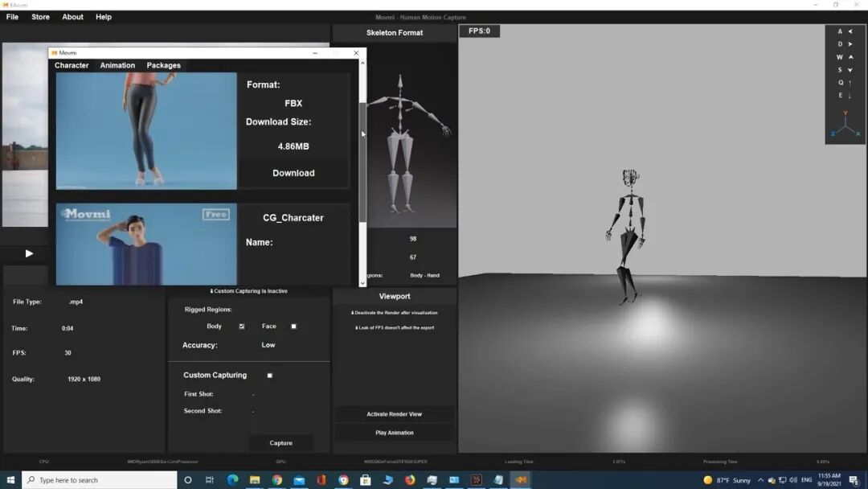Close the Movmi store popup window
This screenshot has width=868, height=489.
click(x=356, y=53)
